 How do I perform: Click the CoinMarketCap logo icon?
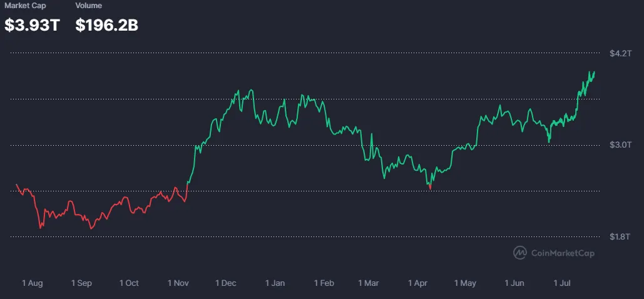[x=521, y=253]
